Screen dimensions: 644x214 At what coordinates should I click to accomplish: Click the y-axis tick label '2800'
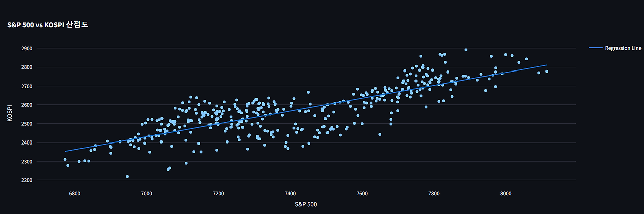27,67
